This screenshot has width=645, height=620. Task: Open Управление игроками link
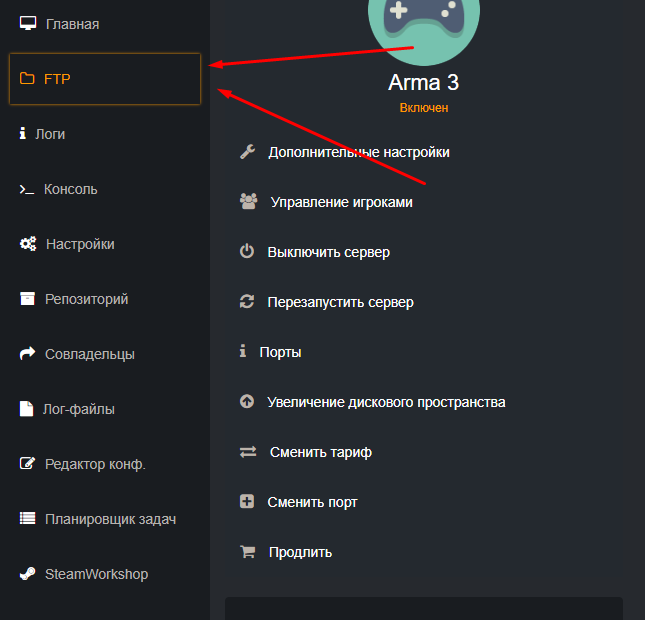pyautogui.click(x=341, y=202)
